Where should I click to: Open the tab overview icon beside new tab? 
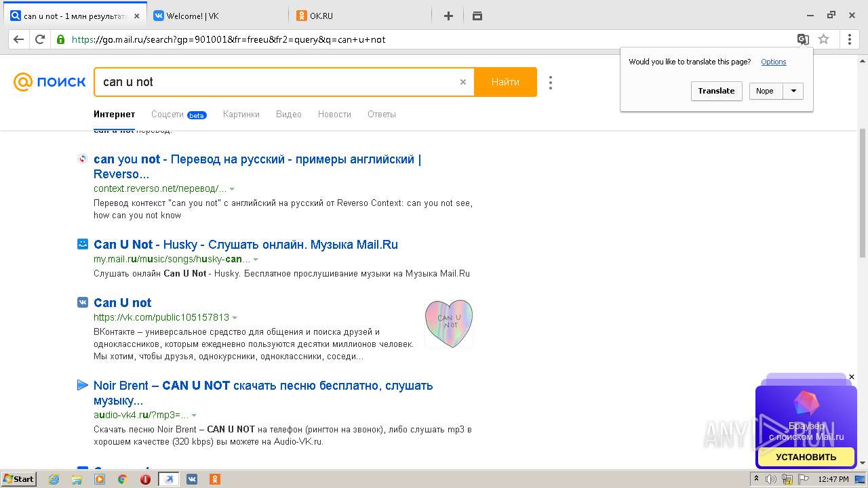pos(477,16)
